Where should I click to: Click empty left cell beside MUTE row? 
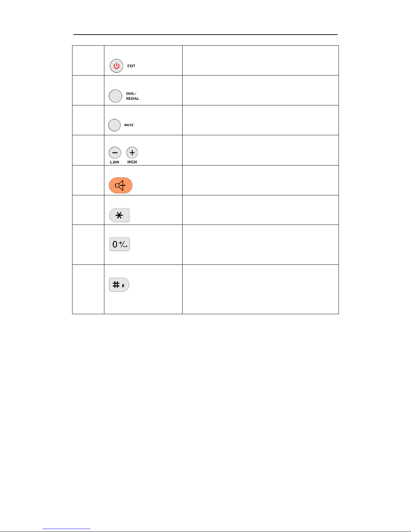coord(88,120)
